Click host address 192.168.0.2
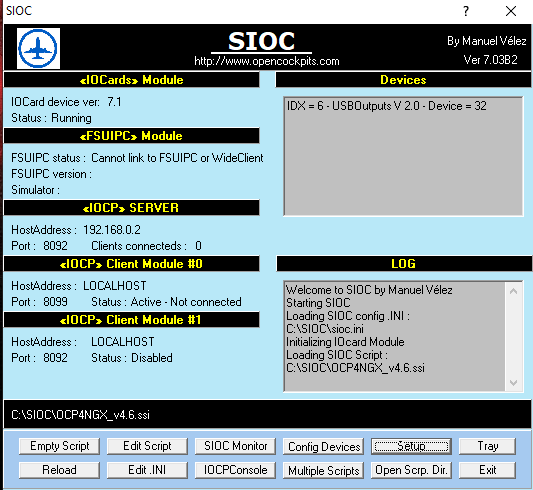 tap(112, 230)
